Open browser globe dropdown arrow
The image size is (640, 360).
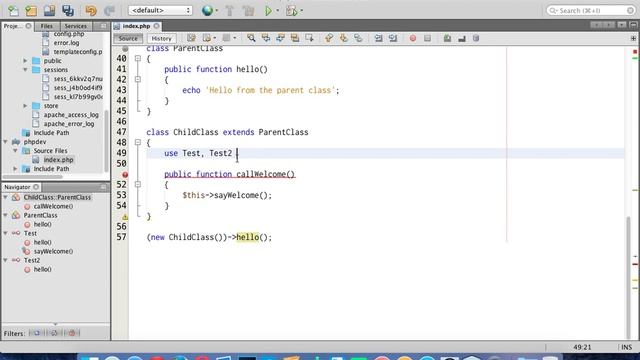click(216, 10)
